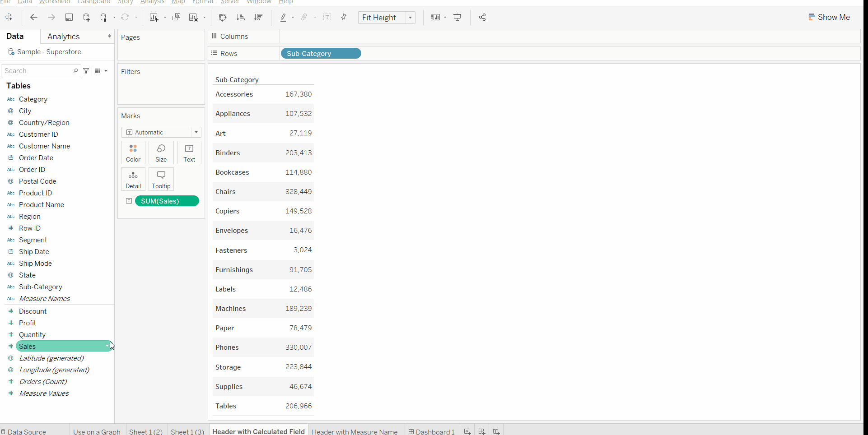Add a new dashboard from the bottom tab bar
Screen dimensions: 868x435
point(482,431)
